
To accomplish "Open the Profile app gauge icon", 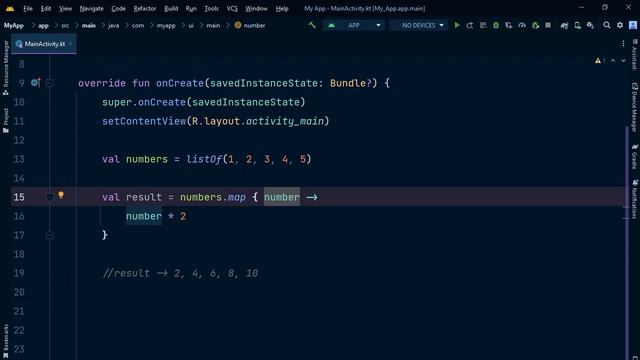I will click(522, 25).
